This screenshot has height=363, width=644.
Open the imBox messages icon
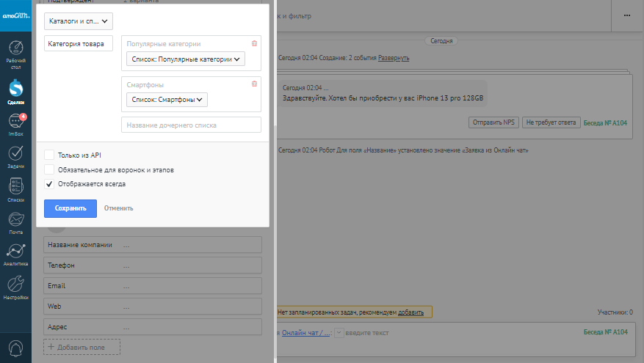coord(15,123)
